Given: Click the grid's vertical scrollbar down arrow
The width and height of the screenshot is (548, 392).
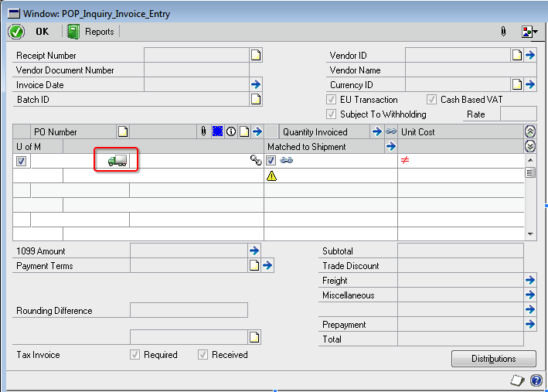Looking at the screenshot, I should [x=530, y=233].
